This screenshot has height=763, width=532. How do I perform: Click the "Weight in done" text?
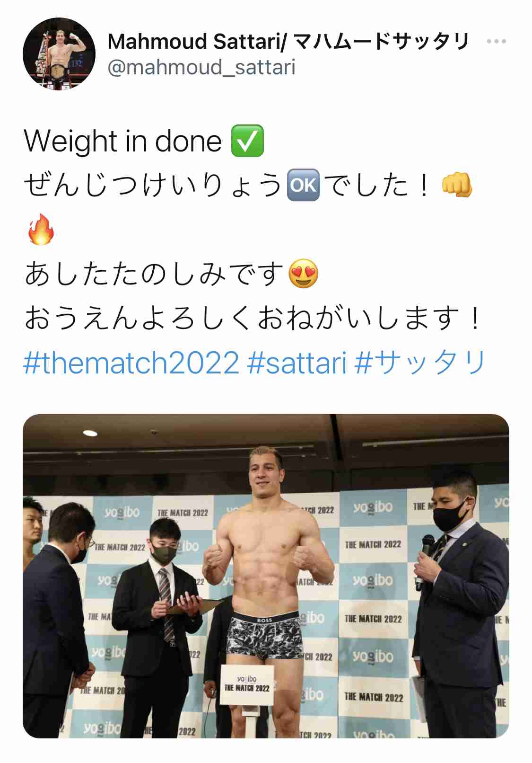tap(122, 141)
